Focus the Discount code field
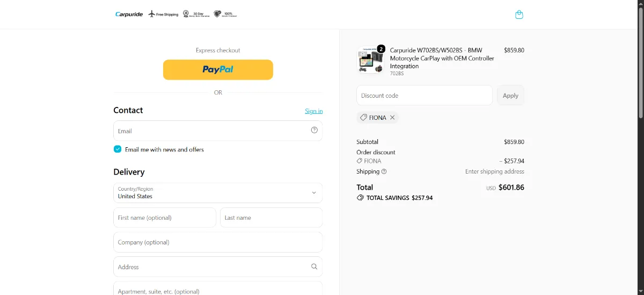 [x=425, y=95]
